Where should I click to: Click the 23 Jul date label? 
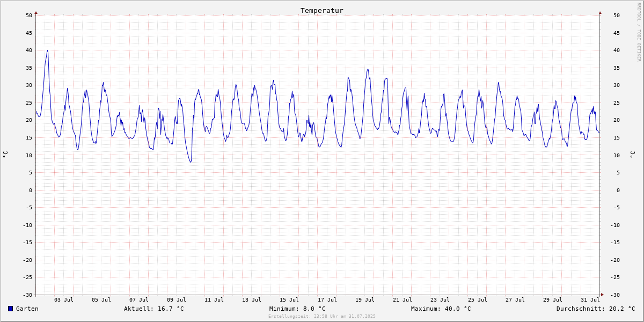pos(440,300)
